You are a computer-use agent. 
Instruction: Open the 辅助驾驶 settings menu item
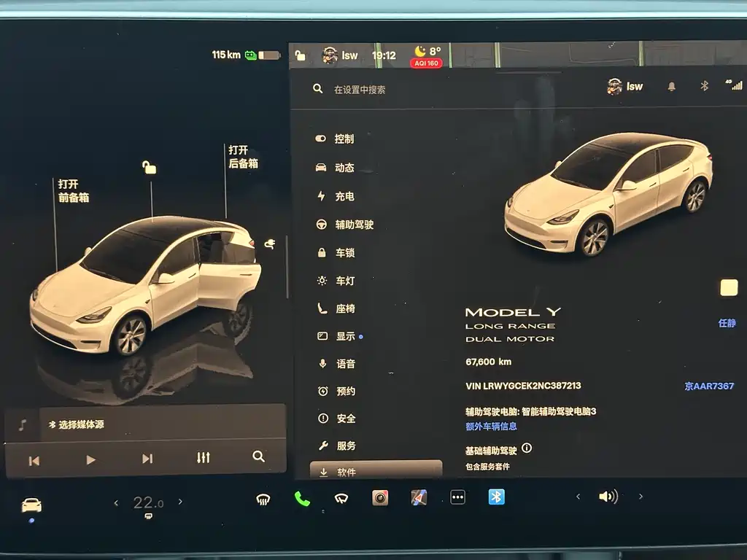pos(354,225)
